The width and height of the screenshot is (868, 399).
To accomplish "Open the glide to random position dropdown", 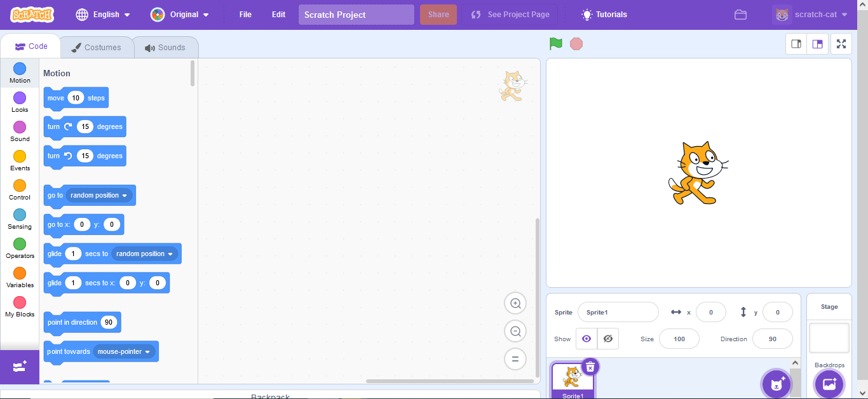I will [145, 254].
